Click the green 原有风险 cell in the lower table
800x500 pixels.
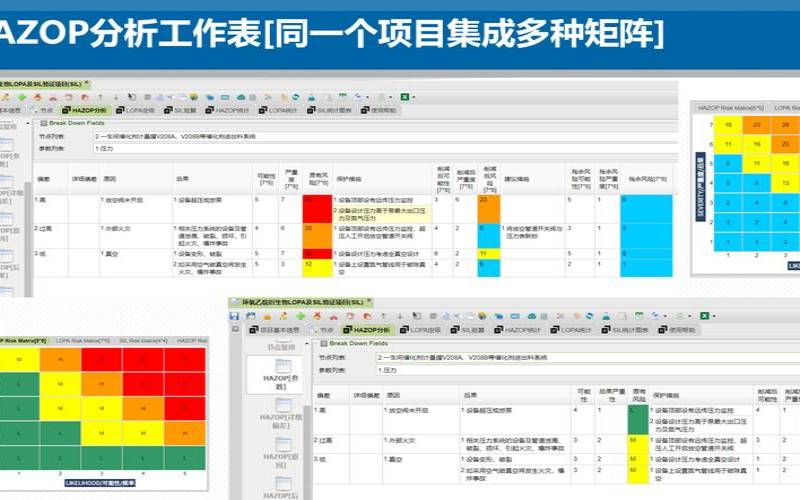tap(638, 419)
